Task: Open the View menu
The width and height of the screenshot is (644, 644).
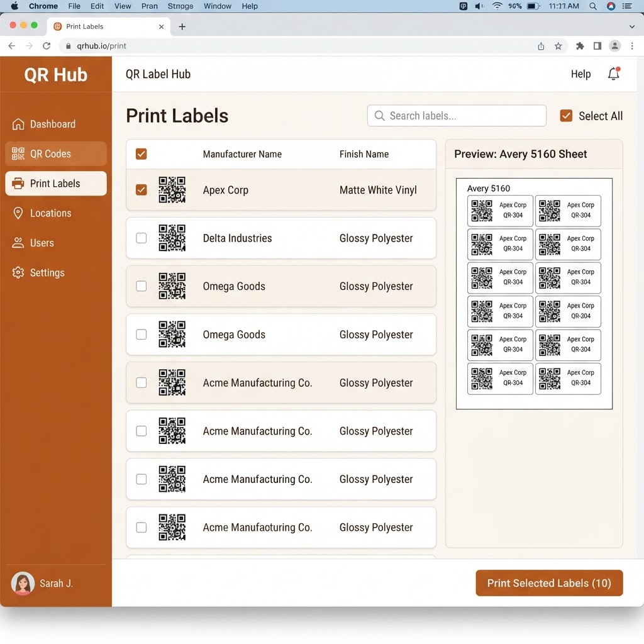Action: coord(123,6)
